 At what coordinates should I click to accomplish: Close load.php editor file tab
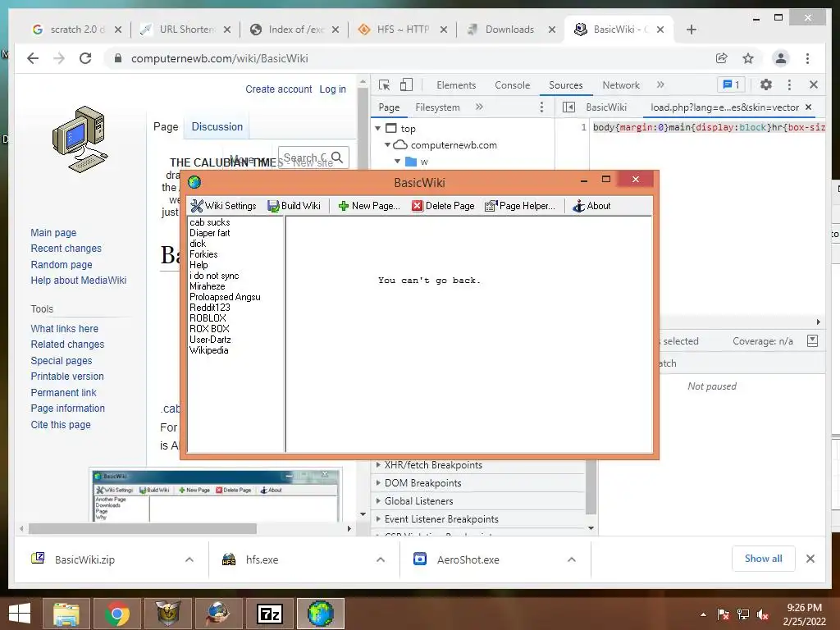(x=808, y=107)
